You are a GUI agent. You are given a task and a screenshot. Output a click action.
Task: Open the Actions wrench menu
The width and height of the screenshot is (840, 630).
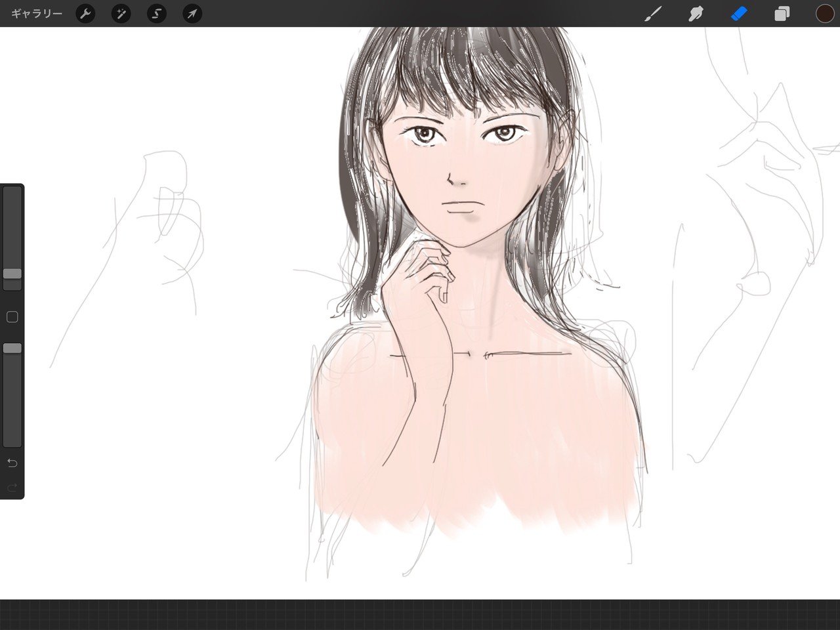pyautogui.click(x=85, y=13)
